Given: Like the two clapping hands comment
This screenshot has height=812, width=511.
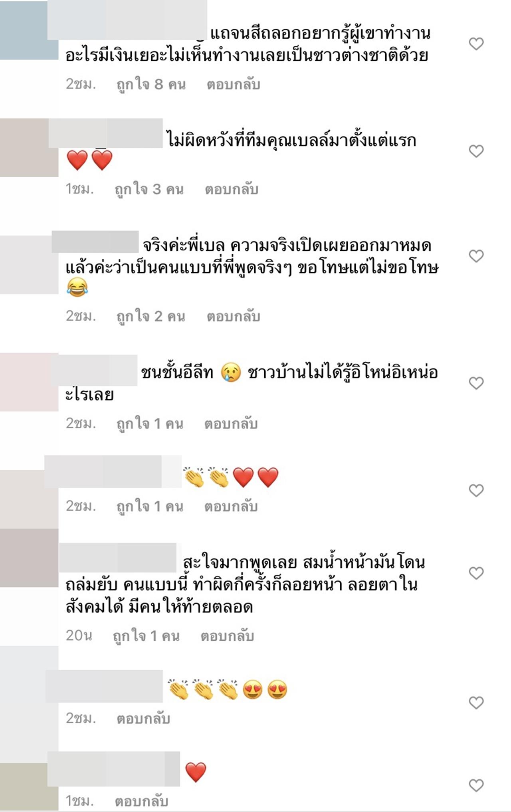Looking at the screenshot, I should [x=476, y=490].
